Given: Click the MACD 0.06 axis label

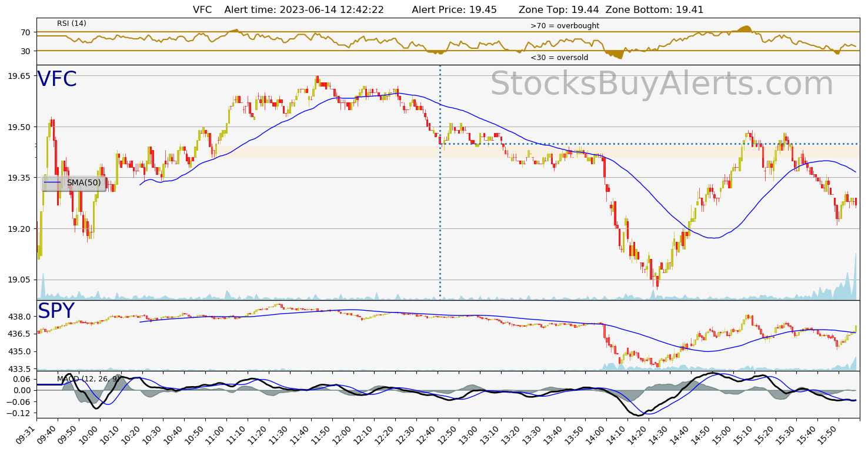Looking at the screenshot, I should [22, 379].
